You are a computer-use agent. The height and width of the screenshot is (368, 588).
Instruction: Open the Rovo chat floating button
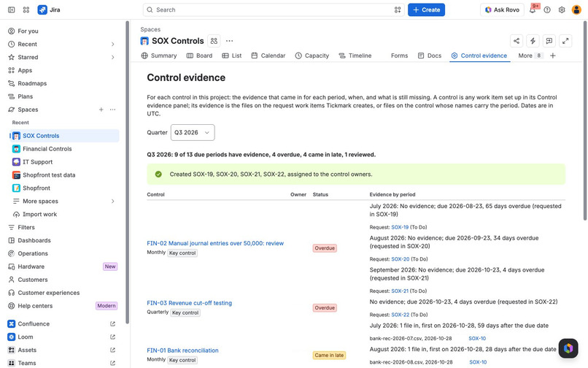point(568,348)
